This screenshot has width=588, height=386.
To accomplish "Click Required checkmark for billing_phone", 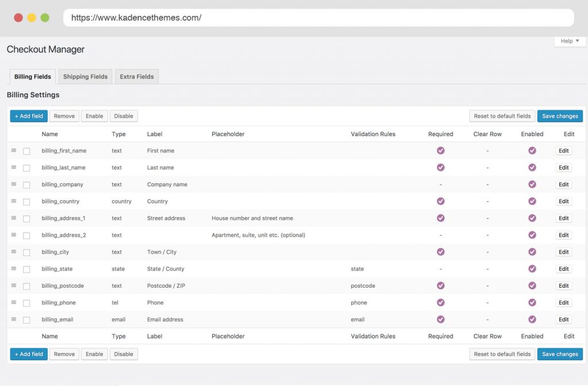I will (440, 302).
